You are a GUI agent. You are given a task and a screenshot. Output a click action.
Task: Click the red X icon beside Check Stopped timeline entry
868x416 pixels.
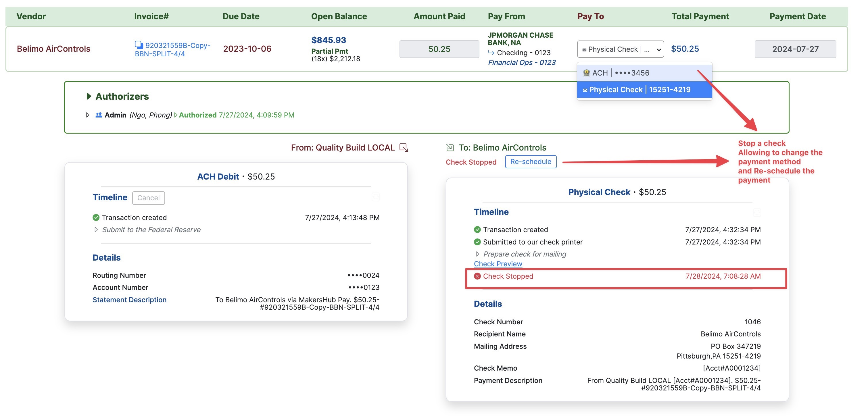pyautogui.click(x=477, y=276)
